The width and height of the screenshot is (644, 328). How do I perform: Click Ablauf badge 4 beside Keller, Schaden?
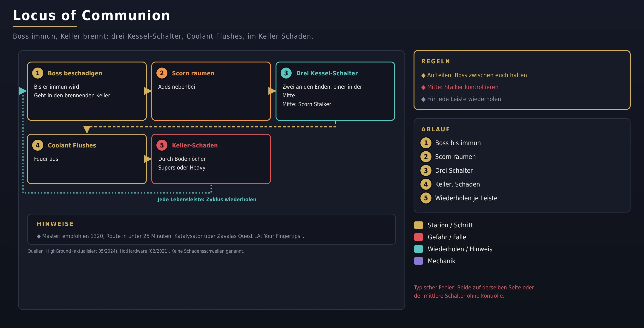pos(426,184)
